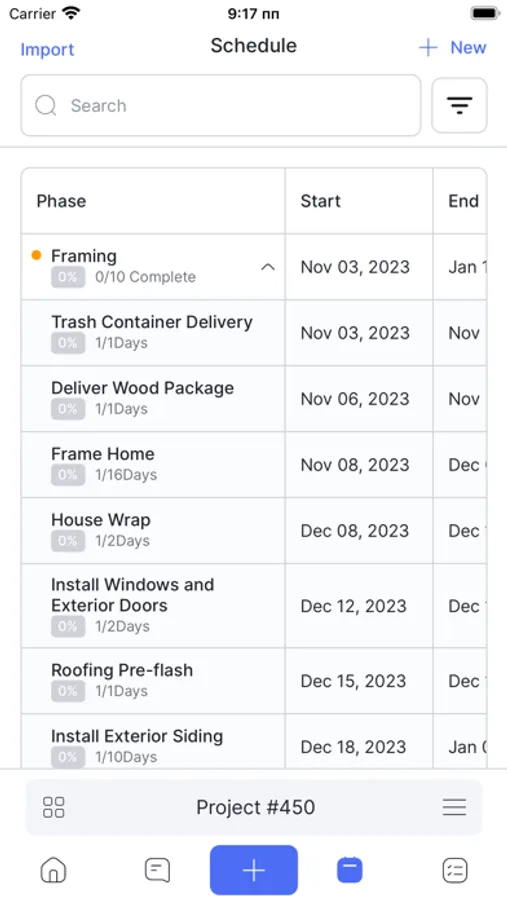The image size is (507, 900).
Task: Open the hamburger menu next to Project #450
Action: (x=454, y=807)
